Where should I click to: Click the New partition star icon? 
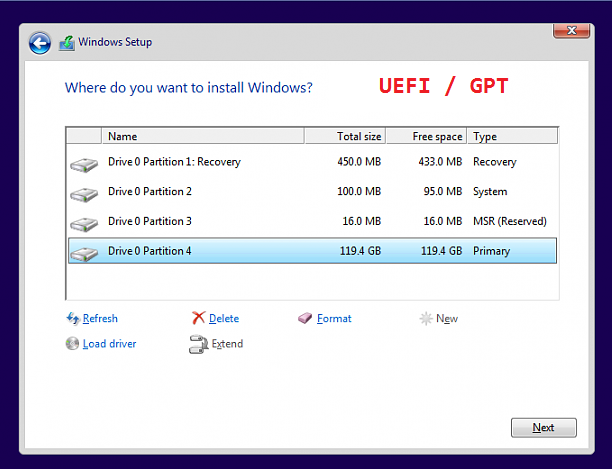[426, 318]
